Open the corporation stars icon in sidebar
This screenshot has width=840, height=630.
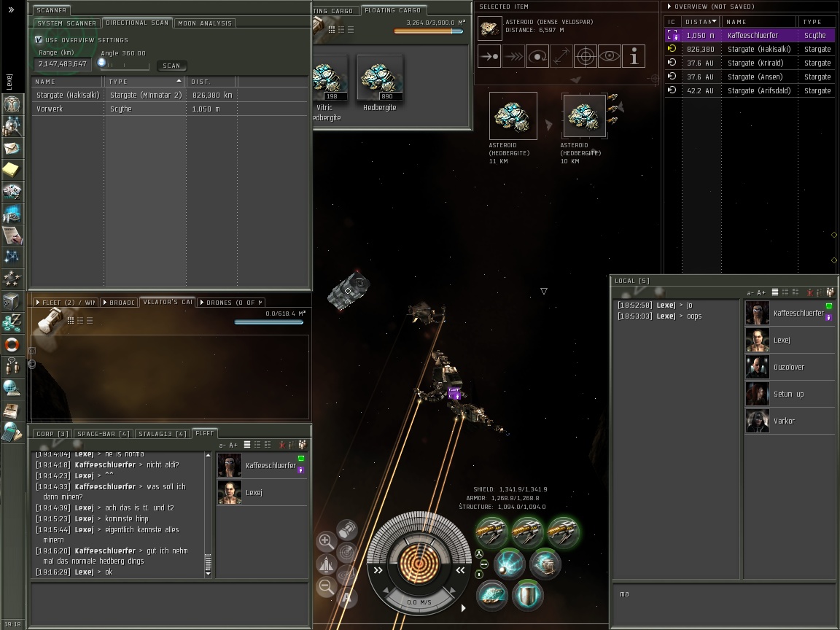point(12,279)
